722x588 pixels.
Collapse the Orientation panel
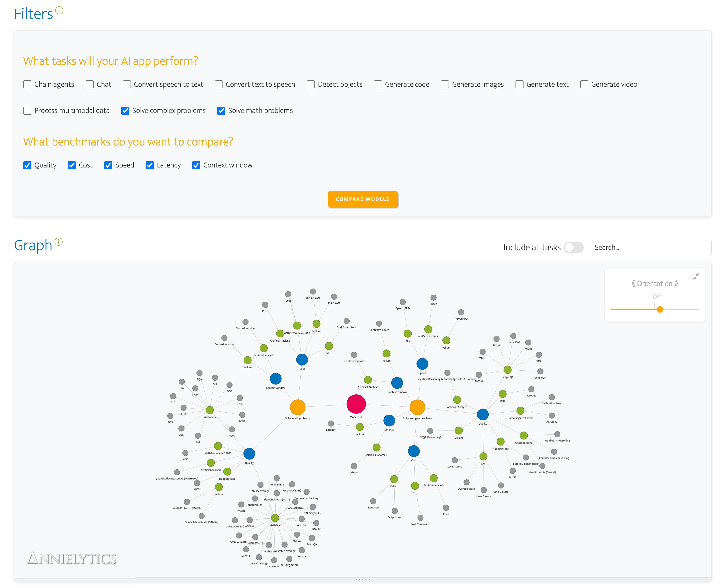click(x=696, y=276)
